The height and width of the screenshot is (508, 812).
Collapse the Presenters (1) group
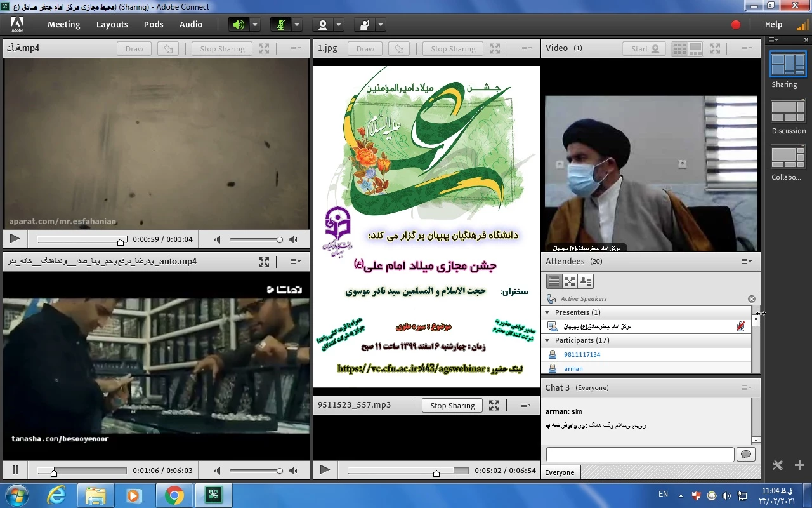(x=547, y=312)
